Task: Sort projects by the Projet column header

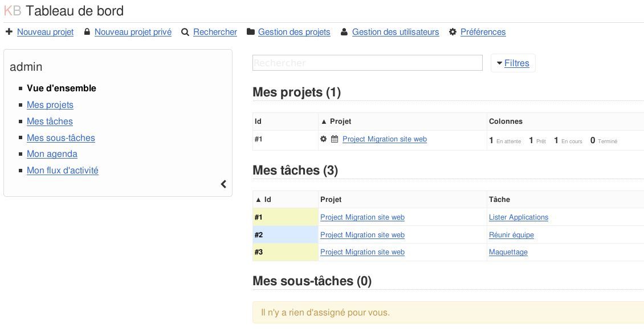Action: click(x=340, y=121)
